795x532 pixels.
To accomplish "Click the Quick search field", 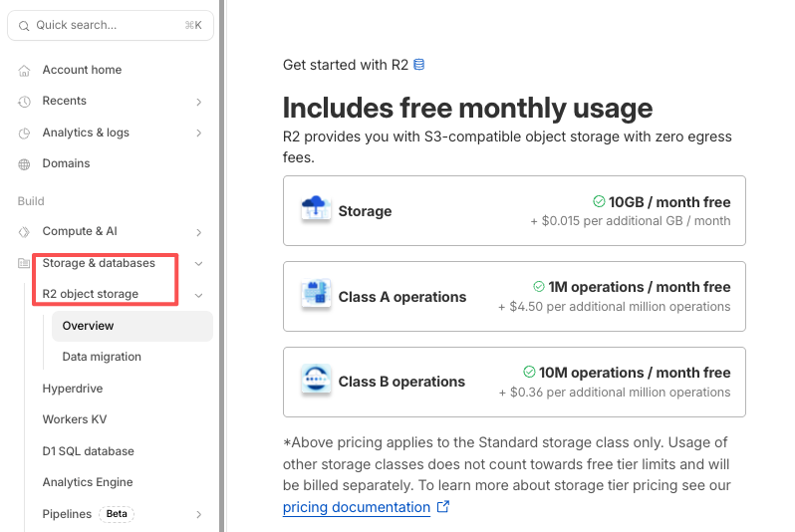I will (110, 25).
